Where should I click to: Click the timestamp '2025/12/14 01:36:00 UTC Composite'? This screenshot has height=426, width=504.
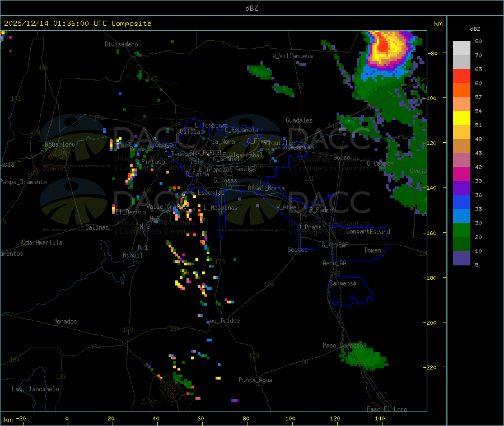pos(78,24)
